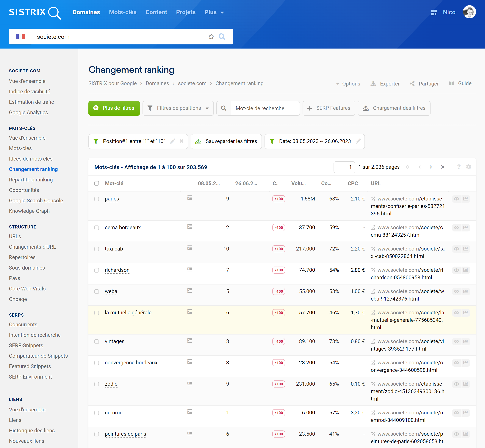485x448 pixels.
Task: Click the green Plus de filtres button
Action: [x=114, y=108]
